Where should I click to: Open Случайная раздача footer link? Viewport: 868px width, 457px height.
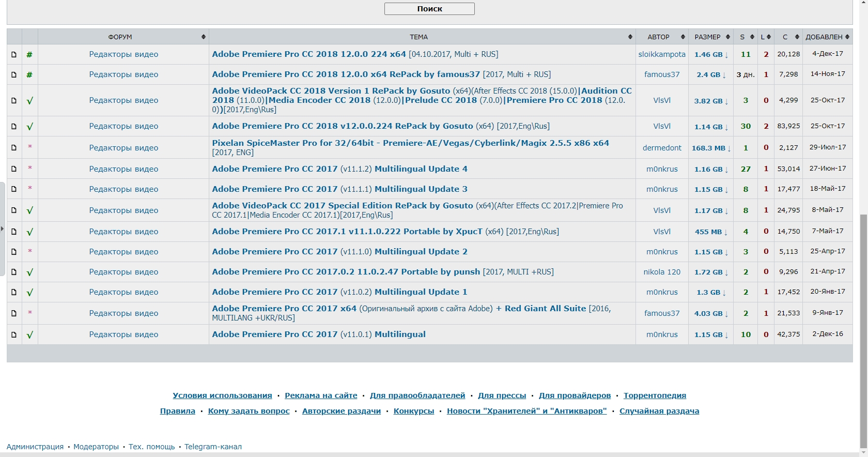click(659, 411)
